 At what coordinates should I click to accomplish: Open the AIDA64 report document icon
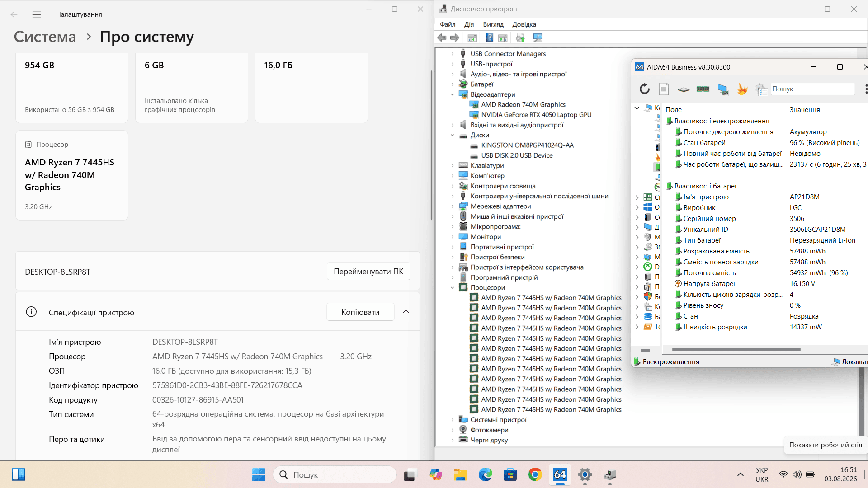tap(664, 89)
